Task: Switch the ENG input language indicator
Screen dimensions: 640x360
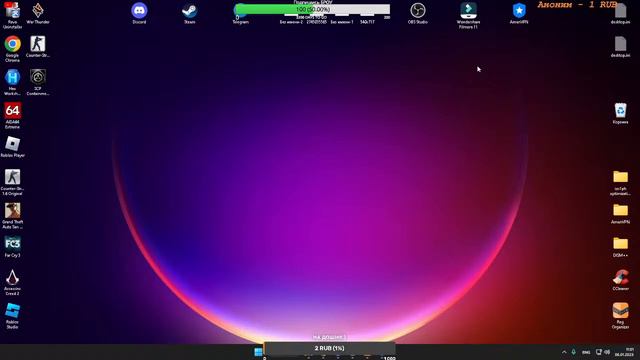Action: 586,352
